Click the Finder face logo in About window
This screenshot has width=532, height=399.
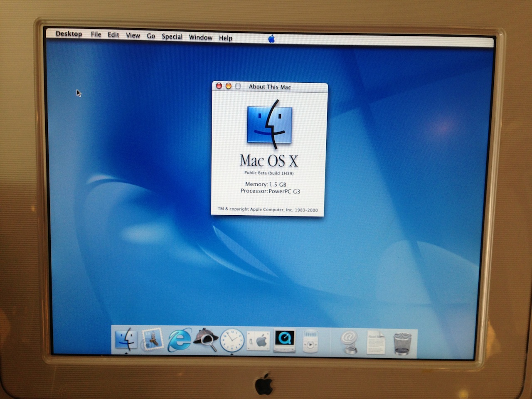pyautogui.click(x=270, y=124)
